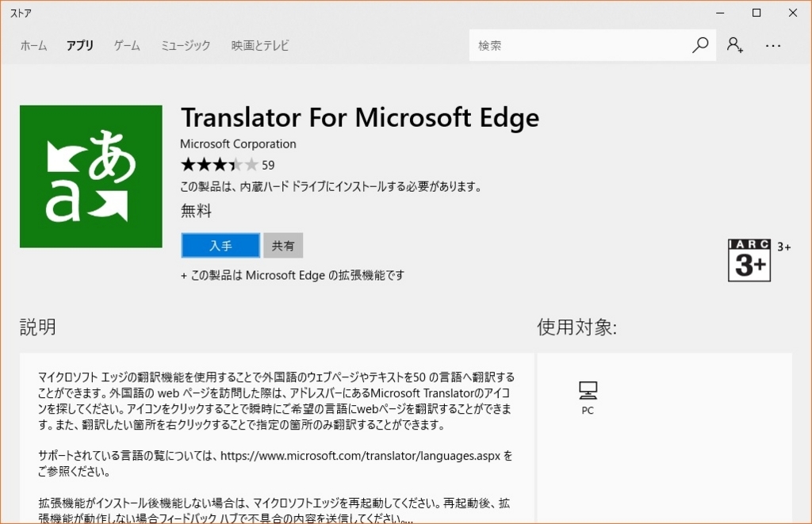Open the Translator app icon thumbnail

click(90, 176)
